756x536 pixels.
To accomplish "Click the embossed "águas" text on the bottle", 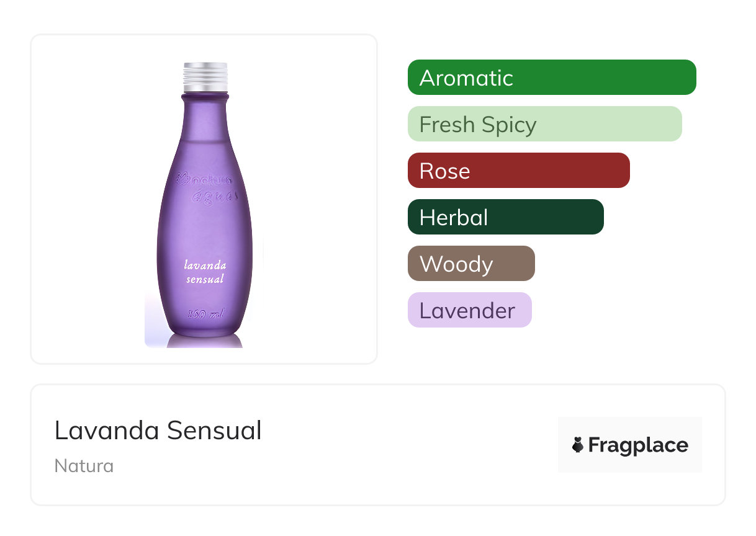I will click(211, 197).
